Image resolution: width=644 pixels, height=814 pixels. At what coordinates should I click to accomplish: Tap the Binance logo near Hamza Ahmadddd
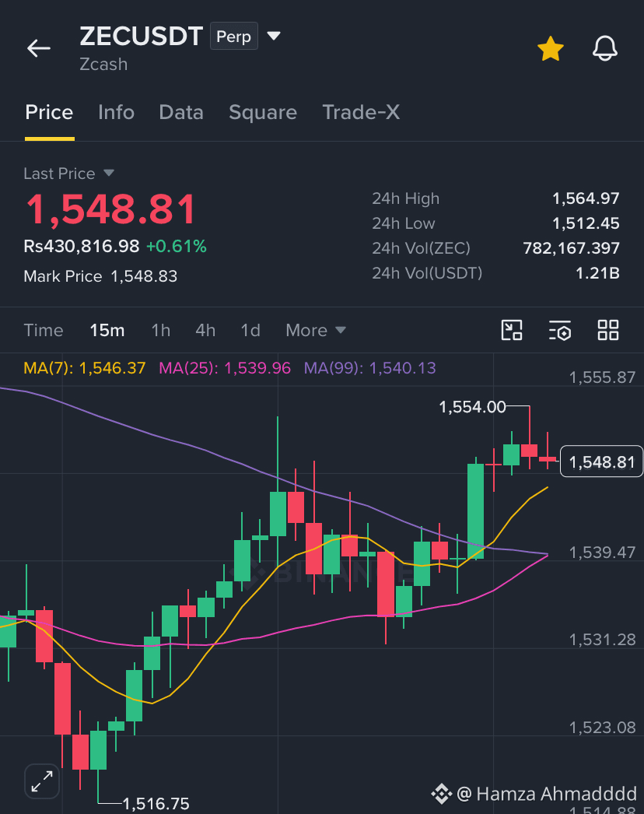(x=441, y=794)
